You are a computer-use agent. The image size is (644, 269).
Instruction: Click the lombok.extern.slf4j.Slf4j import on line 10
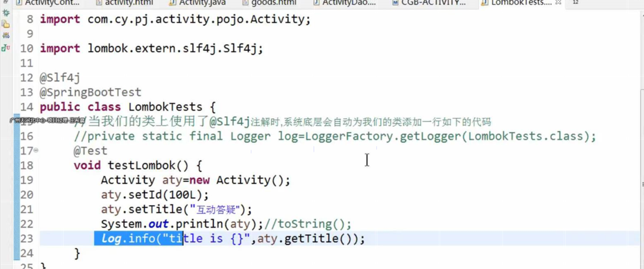click(175, 48)
